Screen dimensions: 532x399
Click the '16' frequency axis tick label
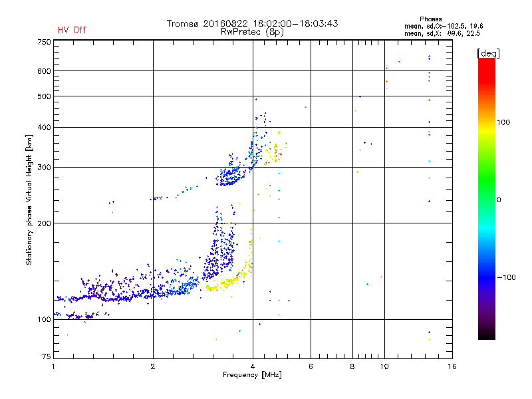452,366
